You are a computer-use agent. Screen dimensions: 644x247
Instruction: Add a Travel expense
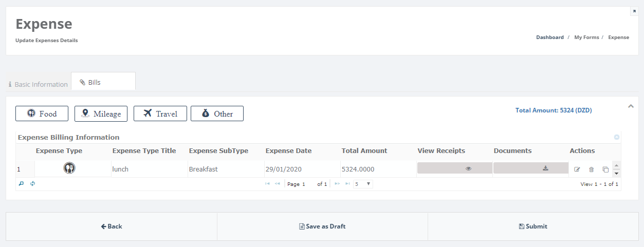[x=160, y=114]
